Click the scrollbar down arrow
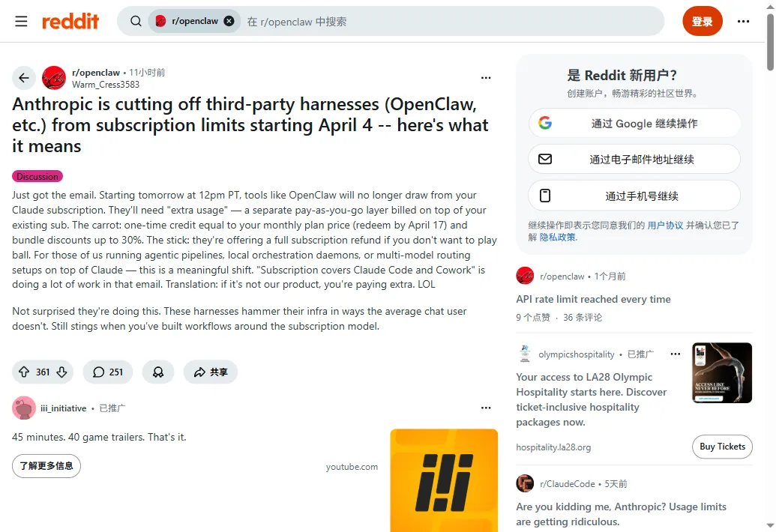This screenshot has width=776, height=532. tap(771, 525)
